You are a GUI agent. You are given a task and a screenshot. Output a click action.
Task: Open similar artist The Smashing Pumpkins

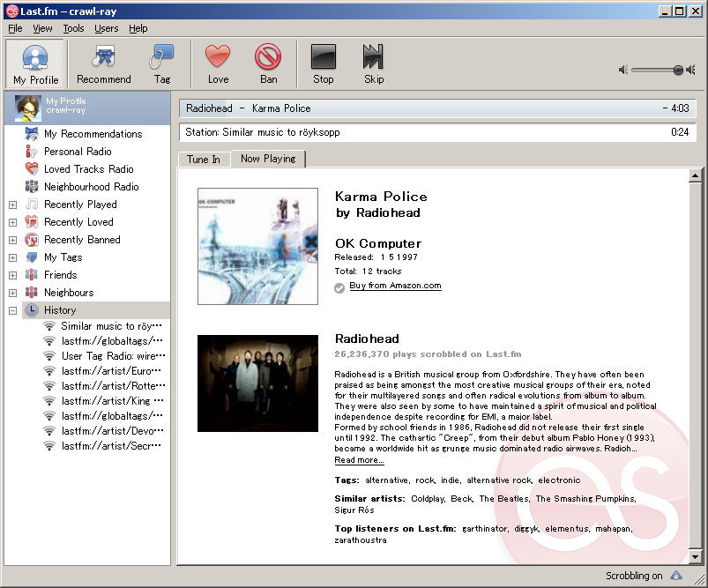pyautogui.click(x=585, y=499)
